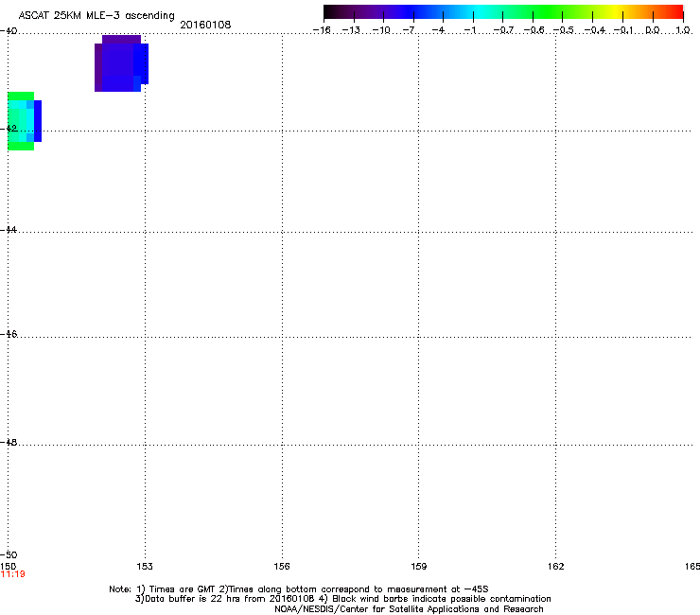The height and width of the screenshot is (615, 700).
Task: Click the 1.0 color bar label
Action: pos(683,30)
